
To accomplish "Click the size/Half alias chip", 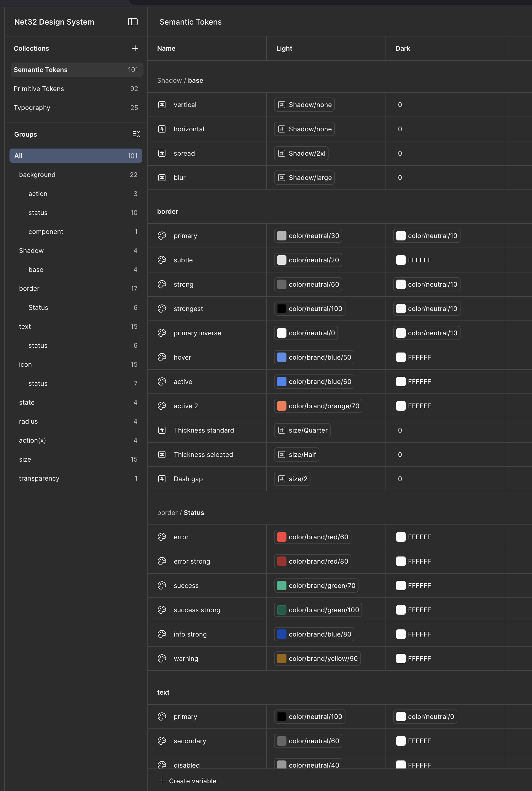I will [297, 454].
